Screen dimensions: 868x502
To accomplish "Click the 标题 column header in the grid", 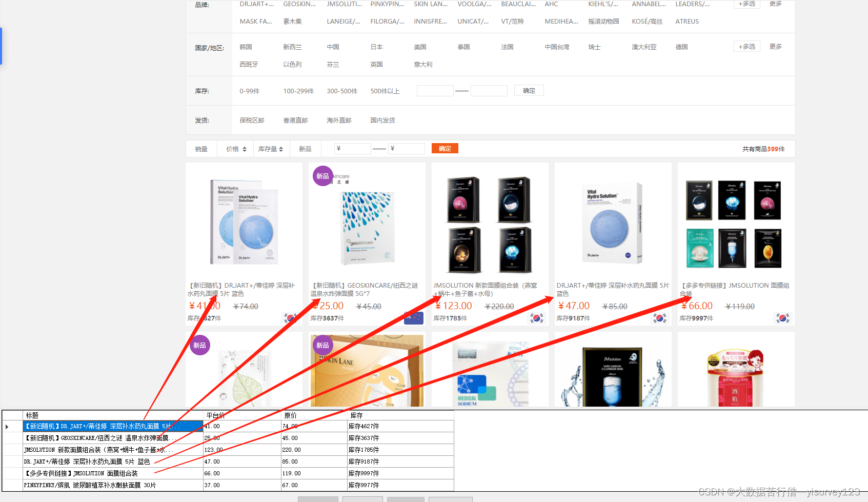I will coord(113,415).
